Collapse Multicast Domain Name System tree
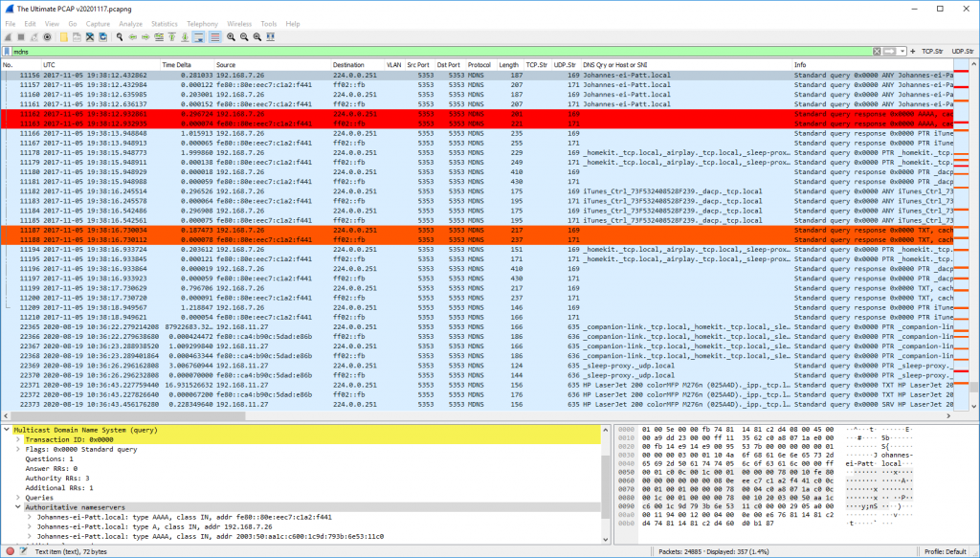 (x=7, y=431)
